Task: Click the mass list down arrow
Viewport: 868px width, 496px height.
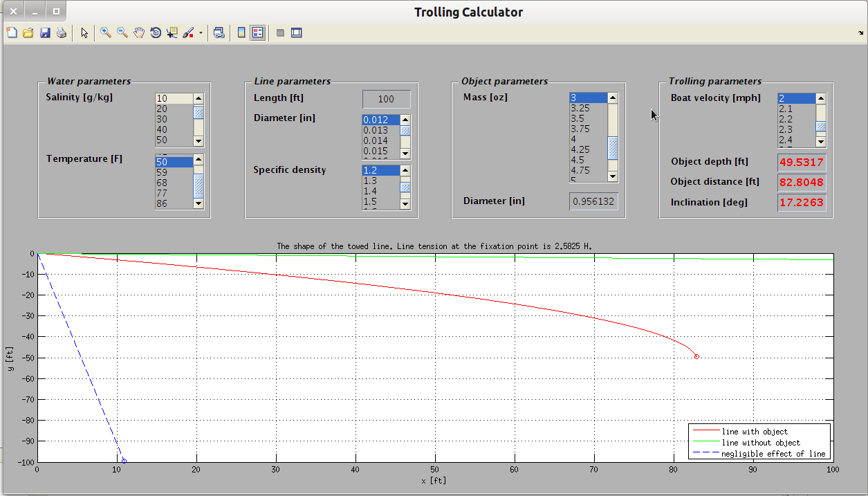Action: point(612,176)
